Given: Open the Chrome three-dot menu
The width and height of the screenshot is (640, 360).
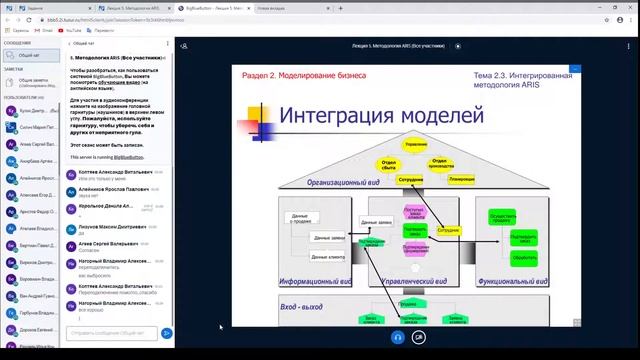Looking at the screenshot, I should pos(631,20).
